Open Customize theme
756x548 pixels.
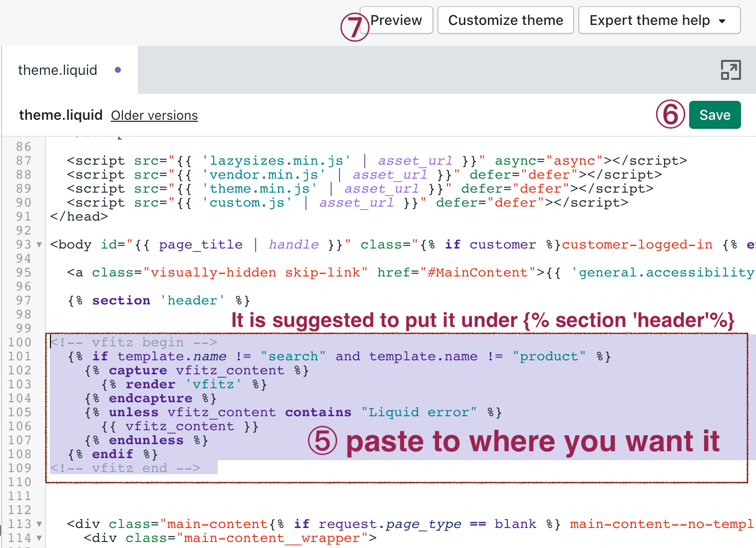[x=506, y=20]
